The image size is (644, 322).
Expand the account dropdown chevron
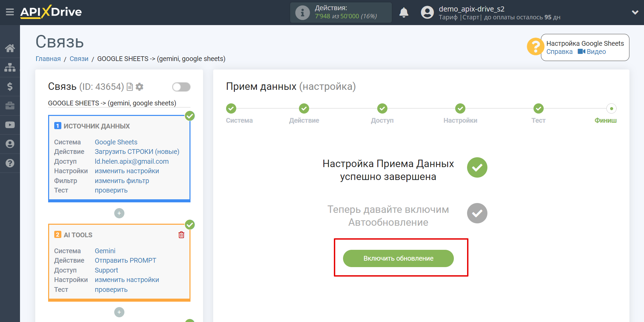pos(635,12)
